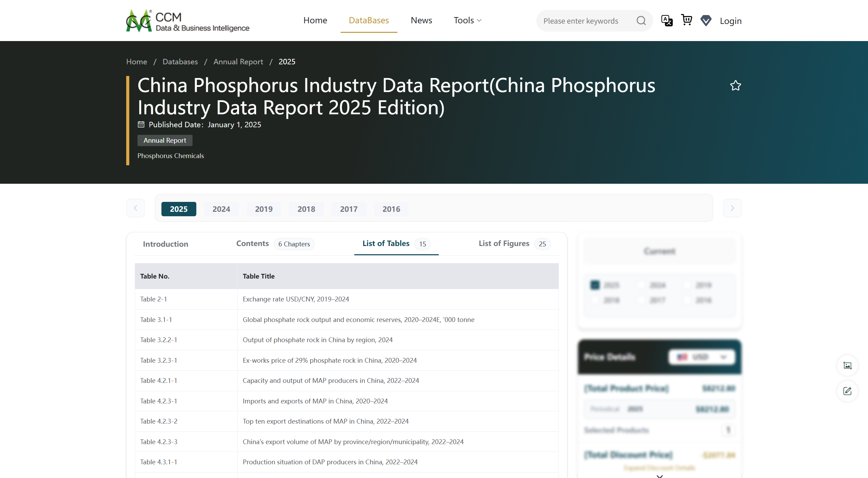
Task: Go to Annual Report breadcrumb link
Action: click(238, 62)
